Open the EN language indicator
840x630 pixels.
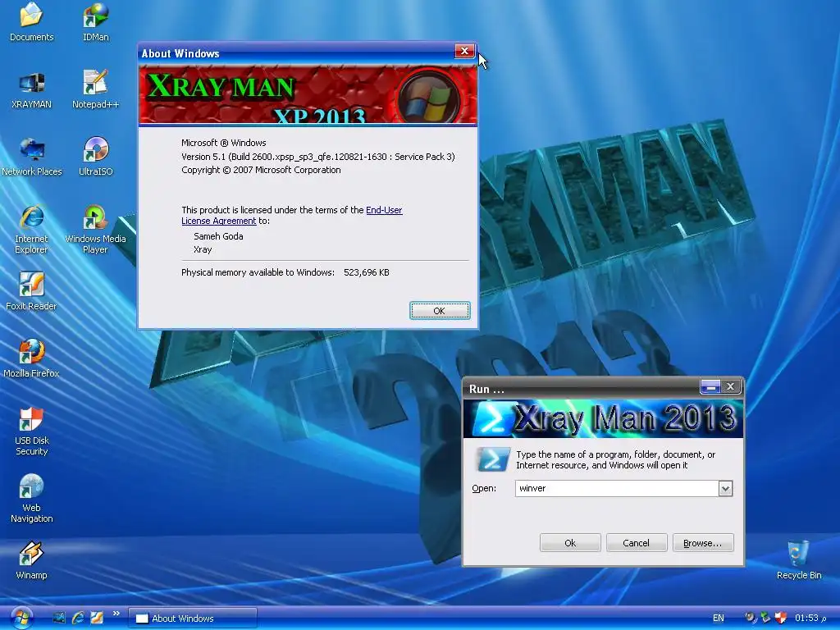tap(719, 619)
